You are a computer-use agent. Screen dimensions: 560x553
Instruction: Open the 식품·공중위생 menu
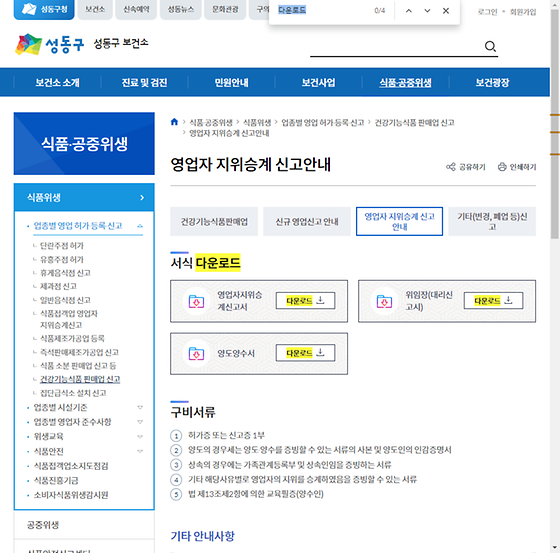click(x=405, y=83)
